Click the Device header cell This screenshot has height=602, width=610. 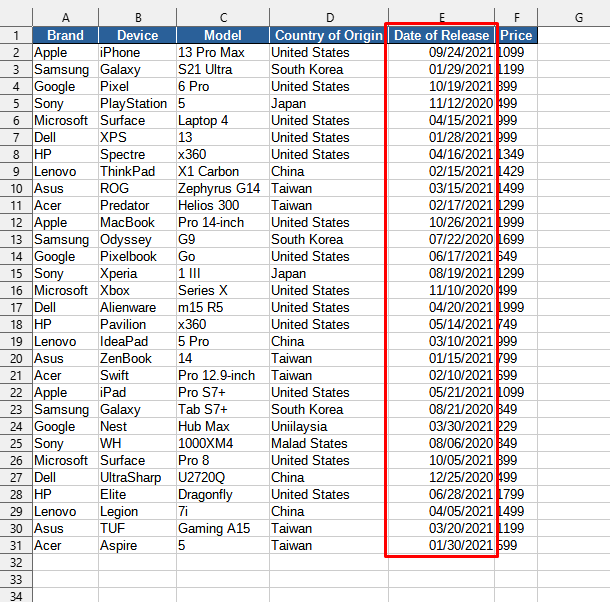click(137, 35)
